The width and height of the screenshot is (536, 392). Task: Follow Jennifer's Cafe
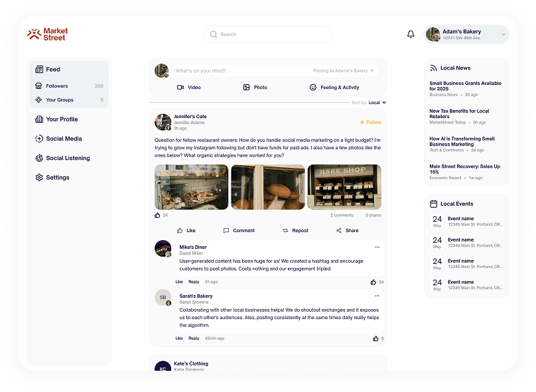click(368, 122)
